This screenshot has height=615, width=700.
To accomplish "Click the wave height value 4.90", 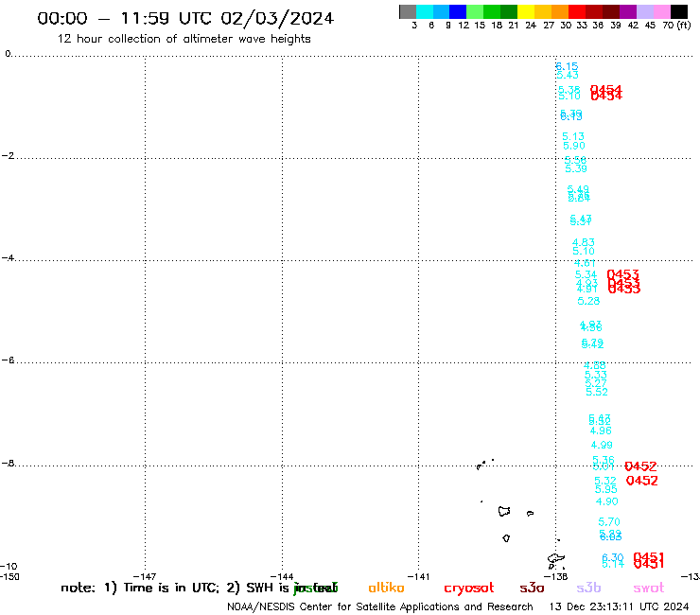I will [x=606, y=501].
